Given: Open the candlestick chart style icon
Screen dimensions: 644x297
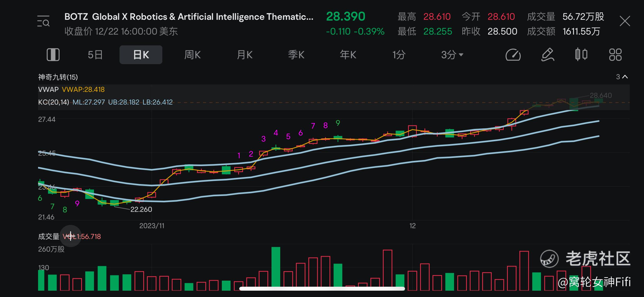Looking at the screenshot, I should [581, 55].
